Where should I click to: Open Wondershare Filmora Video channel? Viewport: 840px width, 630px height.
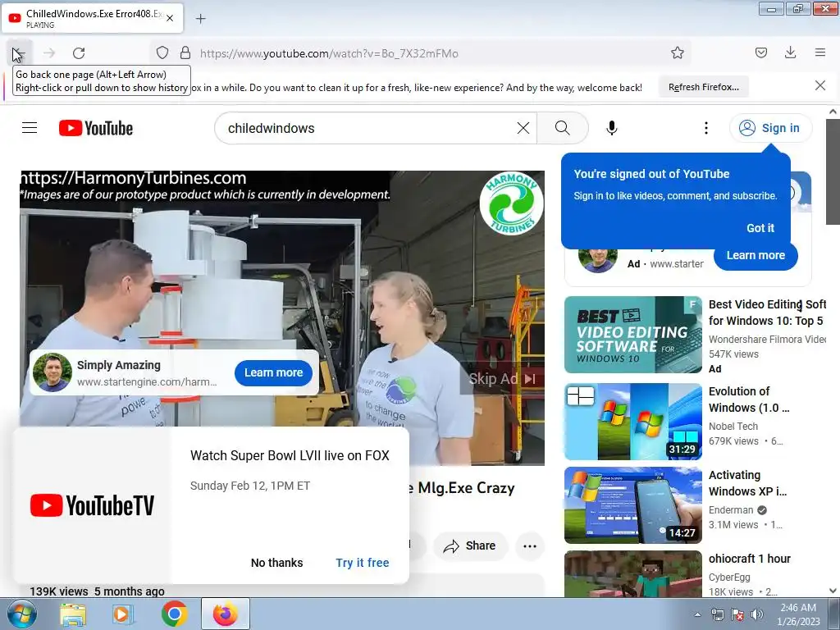pyautogui.click(x=767, y=339)
